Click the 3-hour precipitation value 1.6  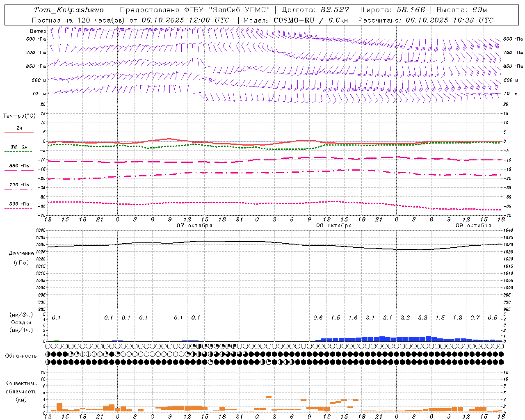(353, 317)
